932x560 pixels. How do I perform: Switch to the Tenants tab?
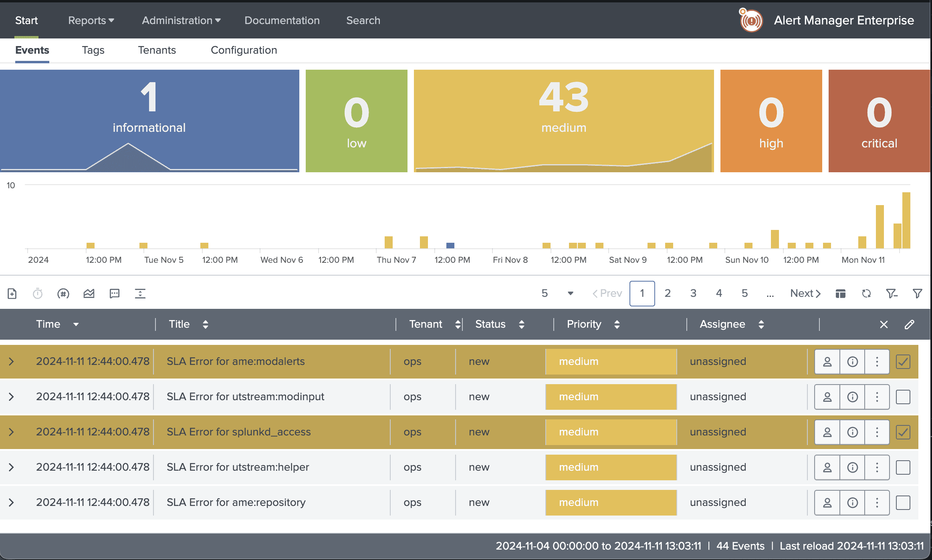click(157, 50)
